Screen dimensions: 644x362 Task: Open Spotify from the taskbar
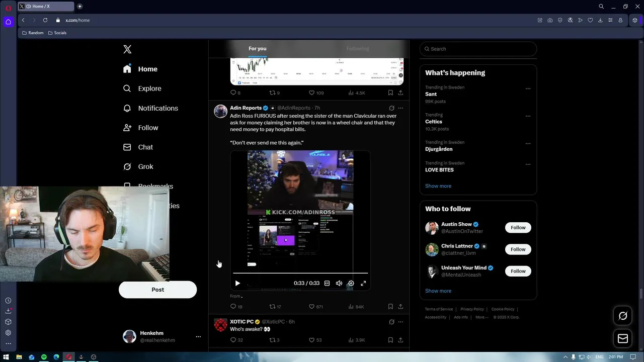click(44, 357)
